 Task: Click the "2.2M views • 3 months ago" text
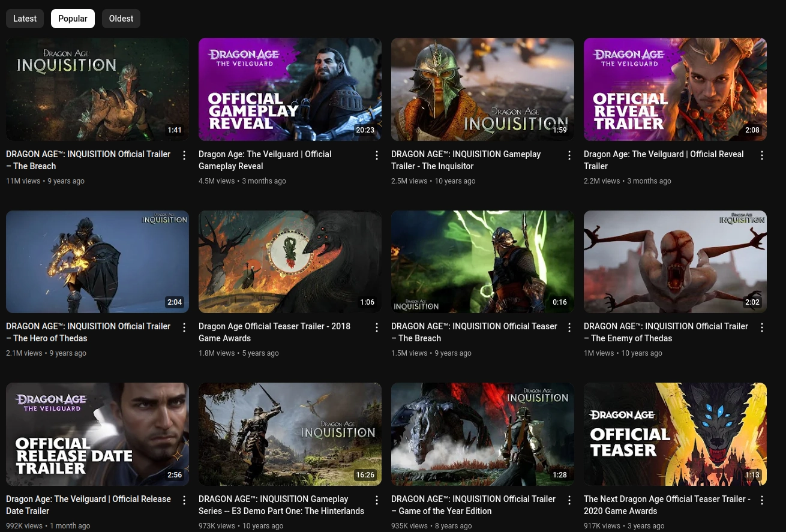[x=628, y=181]
